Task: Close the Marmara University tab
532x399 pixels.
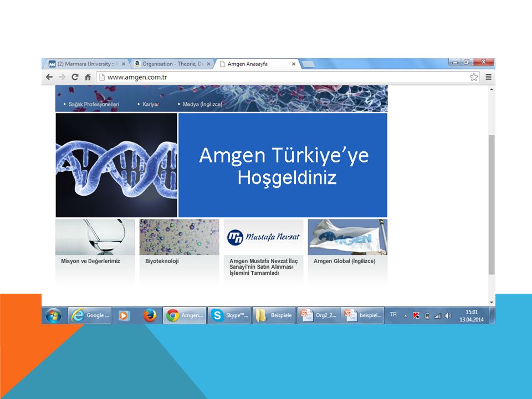Action: click(x=123, y=64)
